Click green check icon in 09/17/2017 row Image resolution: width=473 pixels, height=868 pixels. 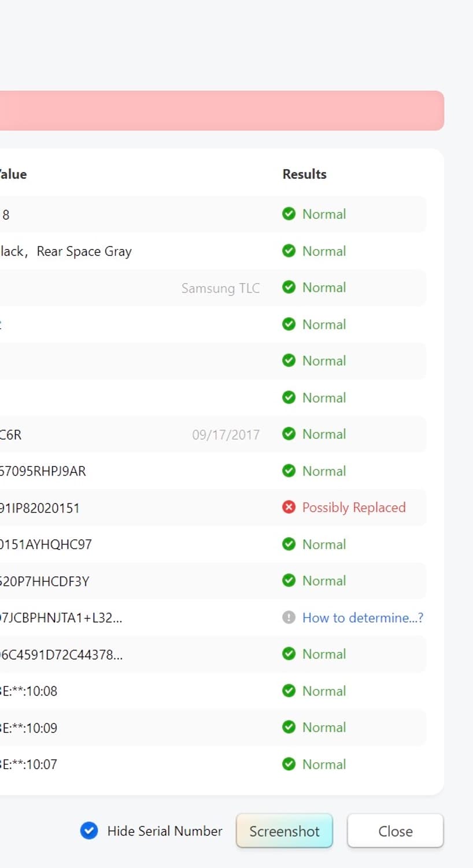(x=289, y=434)
